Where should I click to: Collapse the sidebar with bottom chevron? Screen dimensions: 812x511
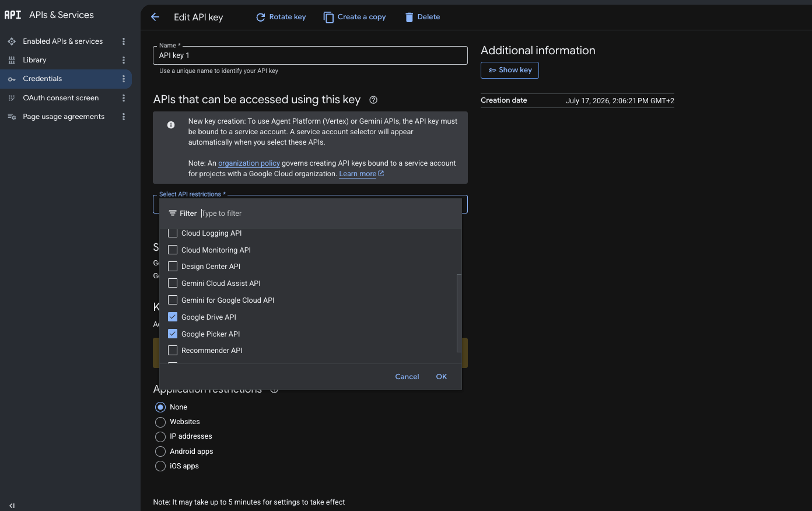coord(12,506)
